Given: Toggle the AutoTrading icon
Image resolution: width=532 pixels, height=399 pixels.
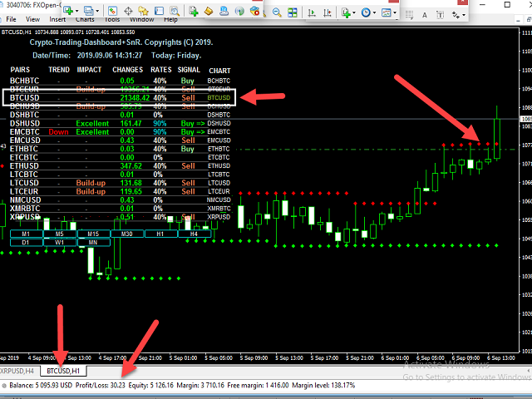Looking at the screenshot, I should click(x=255, y=11).
